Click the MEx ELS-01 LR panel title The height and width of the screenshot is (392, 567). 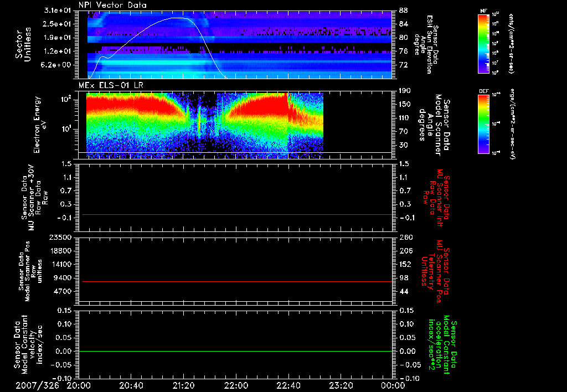(111, 85)
